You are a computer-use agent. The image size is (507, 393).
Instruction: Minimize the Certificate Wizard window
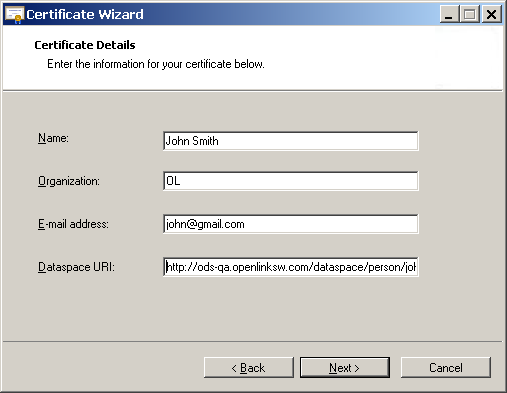449,14
